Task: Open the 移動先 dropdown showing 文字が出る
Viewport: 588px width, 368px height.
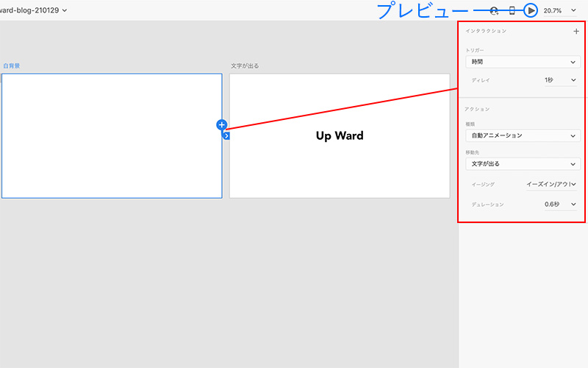Action: click(523, 163)
